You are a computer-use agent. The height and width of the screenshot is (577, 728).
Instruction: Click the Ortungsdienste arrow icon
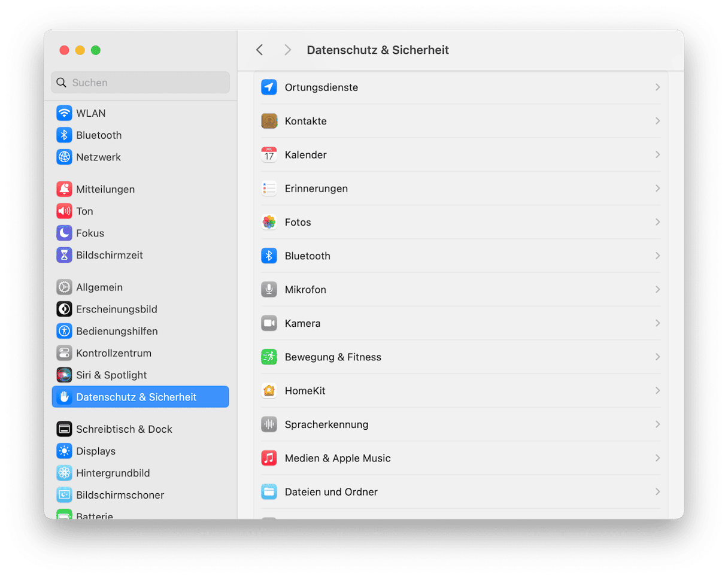point(269,87)
